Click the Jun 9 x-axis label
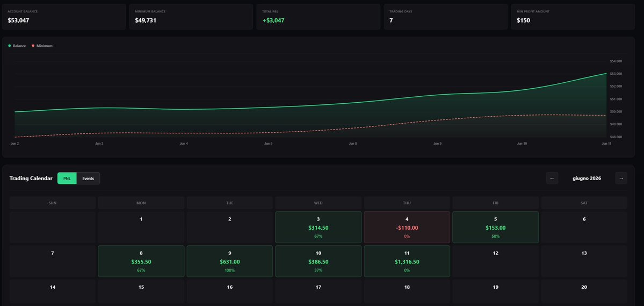The height and width of the screenshot is (306, 644). [x=437, y=144]
